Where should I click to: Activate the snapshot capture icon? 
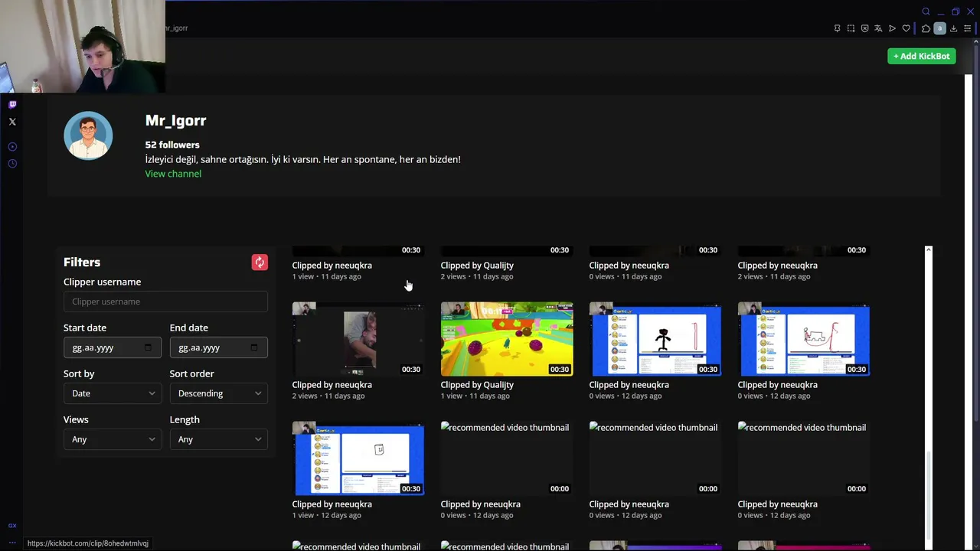(851, 28)
